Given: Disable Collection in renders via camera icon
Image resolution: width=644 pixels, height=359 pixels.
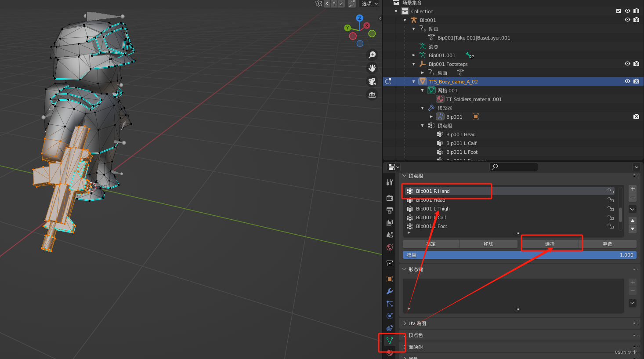Looking at the screenshot, I should click(636, 11).
